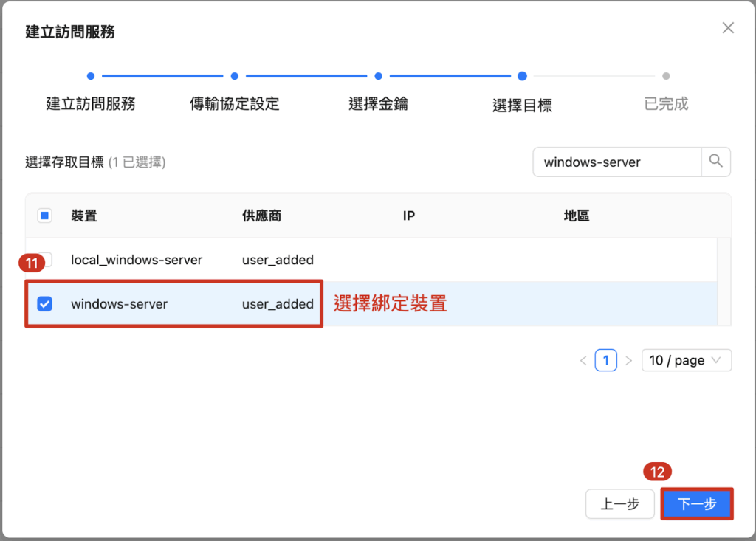Image resolution: width=756 pixels, height=541 pixels.
Task: Click the windows-server search input field
Action: tap(616, 162)
